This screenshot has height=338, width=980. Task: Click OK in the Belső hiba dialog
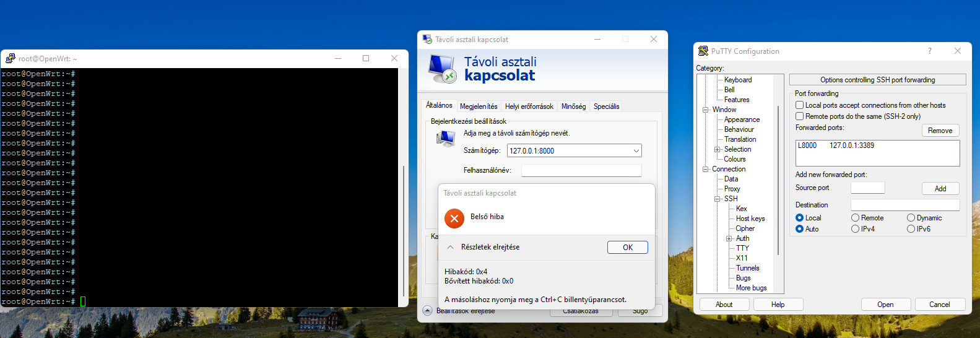click(628, 247)
